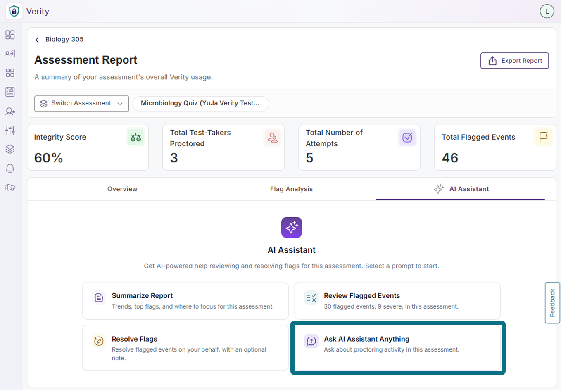Click the Verity product name text

(x=38, y=11)
